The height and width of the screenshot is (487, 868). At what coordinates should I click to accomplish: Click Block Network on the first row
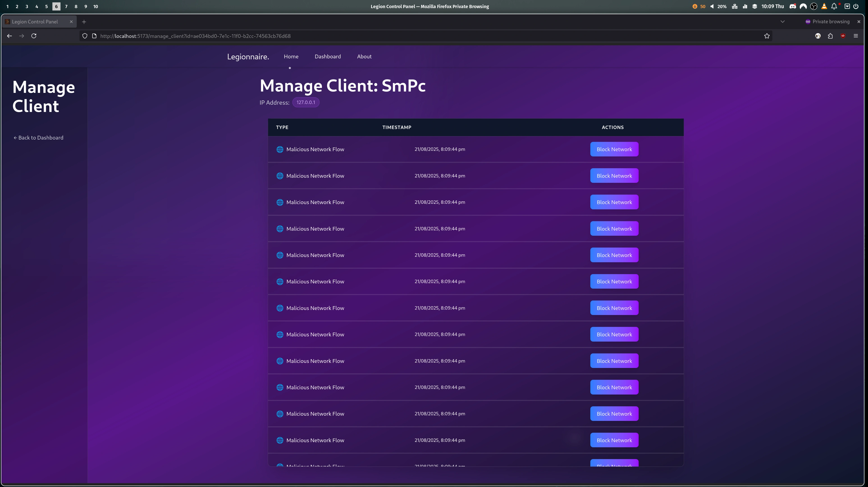coord(614,149)
